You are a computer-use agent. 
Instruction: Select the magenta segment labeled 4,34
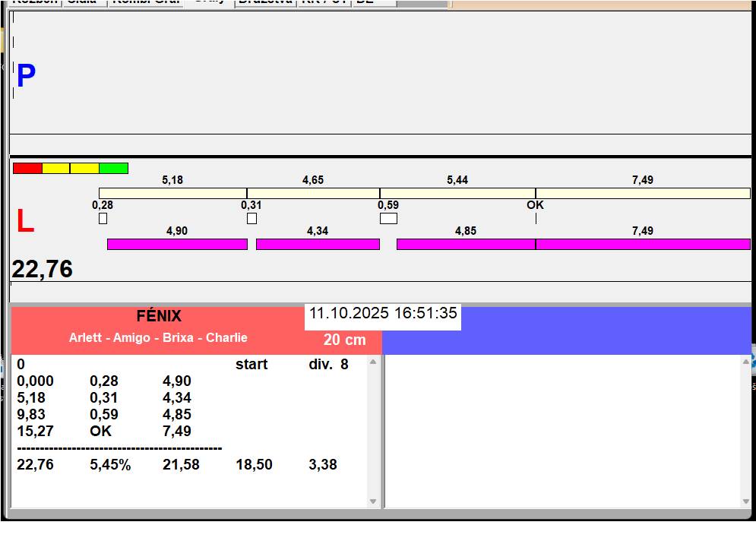[x=318, y=244]
